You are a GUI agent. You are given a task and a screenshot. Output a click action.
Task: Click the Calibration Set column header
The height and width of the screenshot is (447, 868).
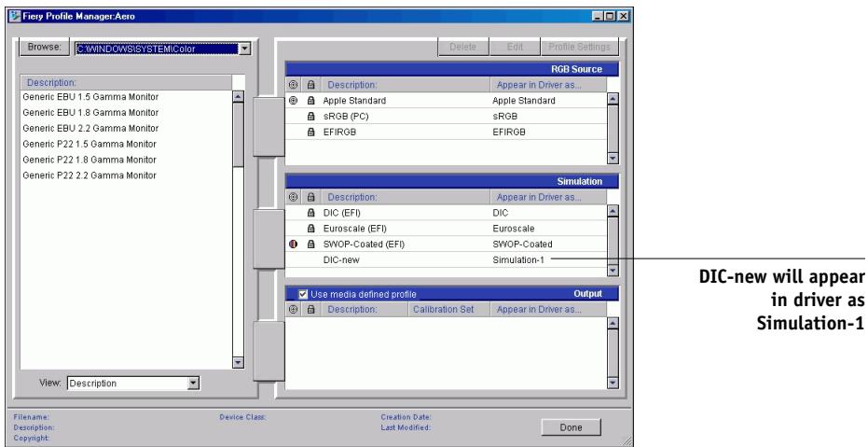click(449, 310)
